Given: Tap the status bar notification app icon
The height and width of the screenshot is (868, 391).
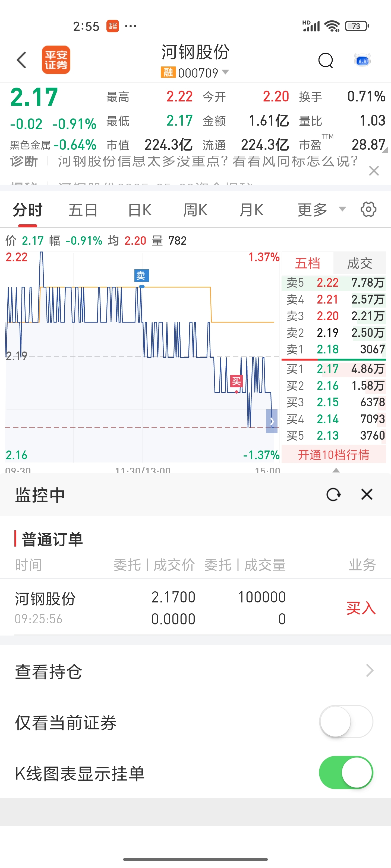Looking at the screenshot, I should click(x=113, y=26).
